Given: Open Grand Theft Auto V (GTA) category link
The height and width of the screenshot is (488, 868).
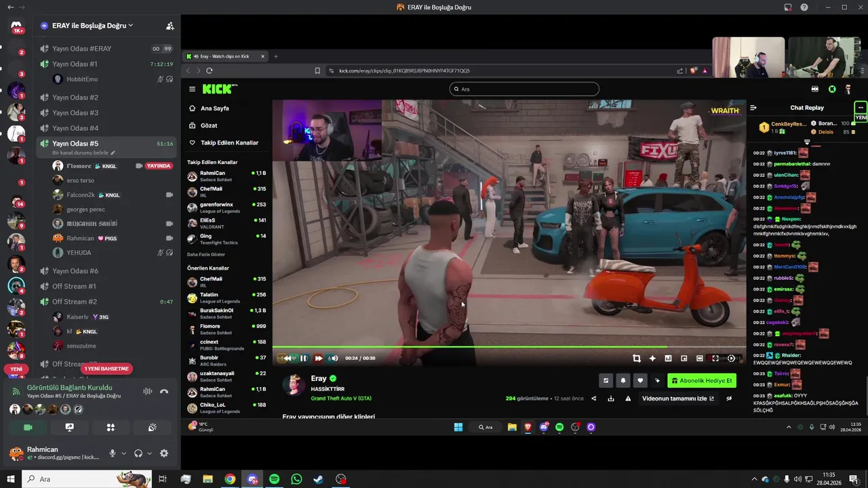Looking at the screenshot, I should [x=341, y=399].
